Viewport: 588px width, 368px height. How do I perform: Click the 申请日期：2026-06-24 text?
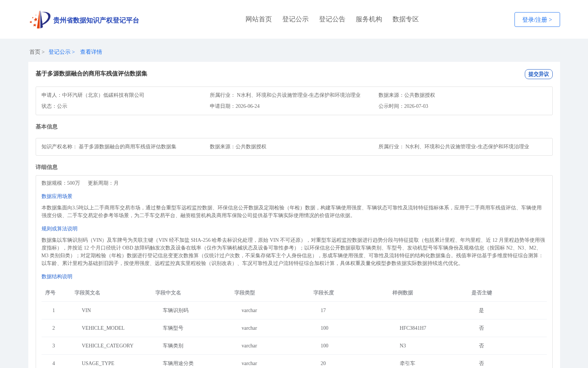(235, 106)
